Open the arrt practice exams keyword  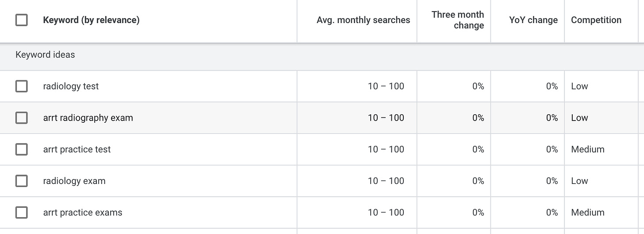(x=83, y=212)
